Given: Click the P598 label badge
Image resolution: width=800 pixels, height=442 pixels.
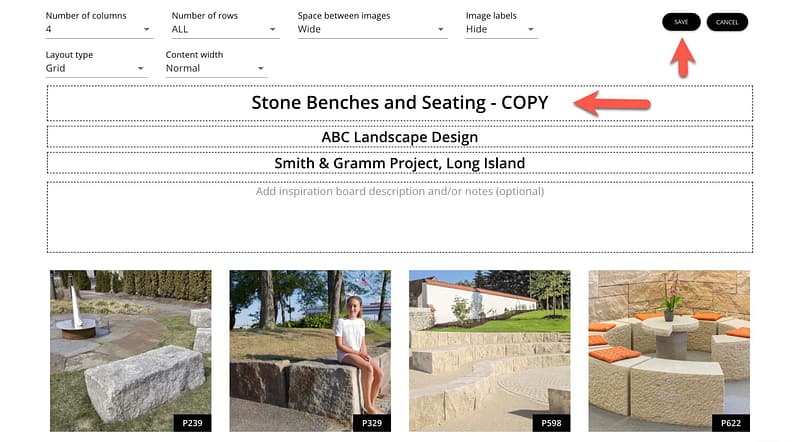Looking at the screenshot, I should click(x=551, y=423).
